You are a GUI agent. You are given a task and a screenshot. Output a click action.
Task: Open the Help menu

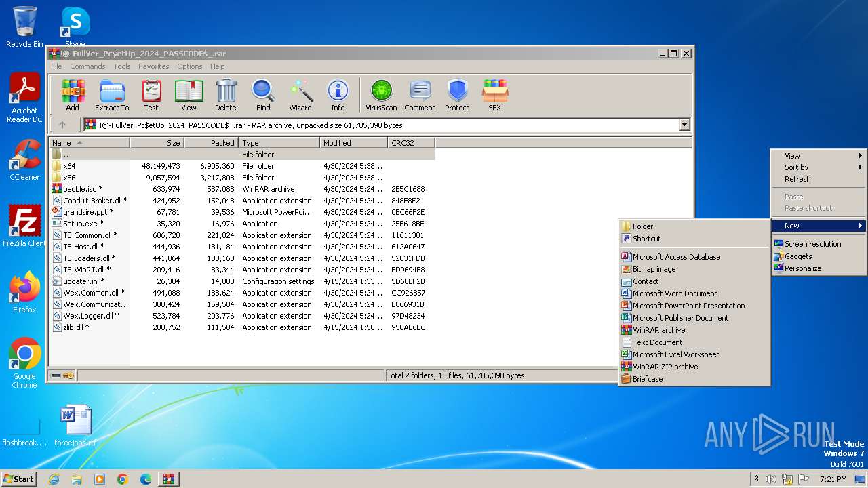point(217,66)
